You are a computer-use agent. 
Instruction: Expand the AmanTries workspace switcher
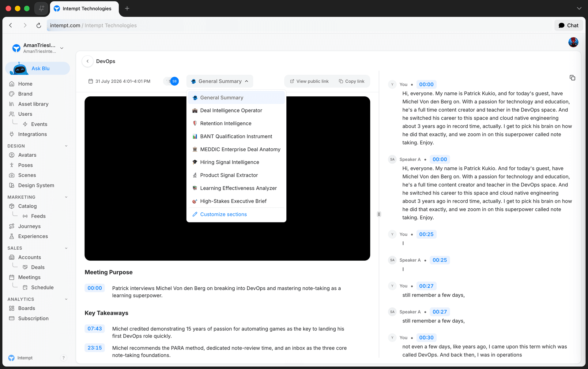point(62,48)
